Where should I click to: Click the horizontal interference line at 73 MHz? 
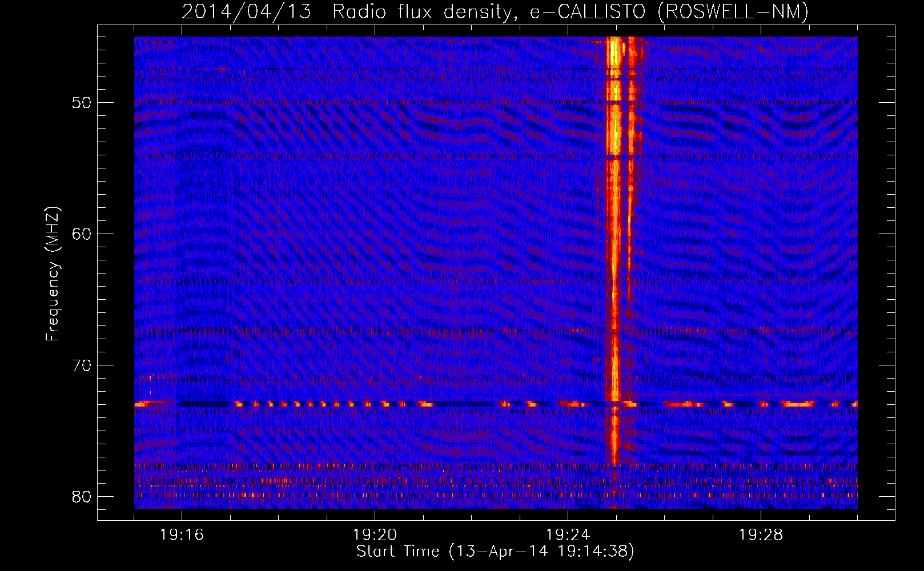[x=496, y=404]
